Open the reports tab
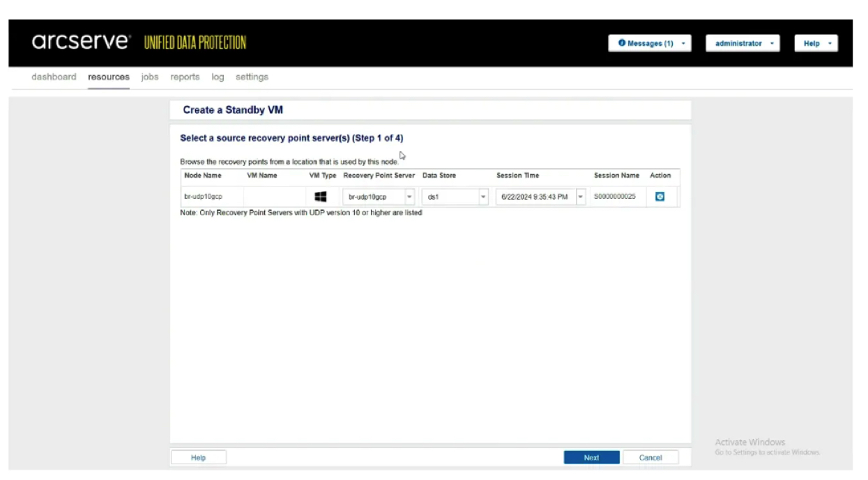The height and width of the screenshot is (480, 868). (x=185, y=77)
